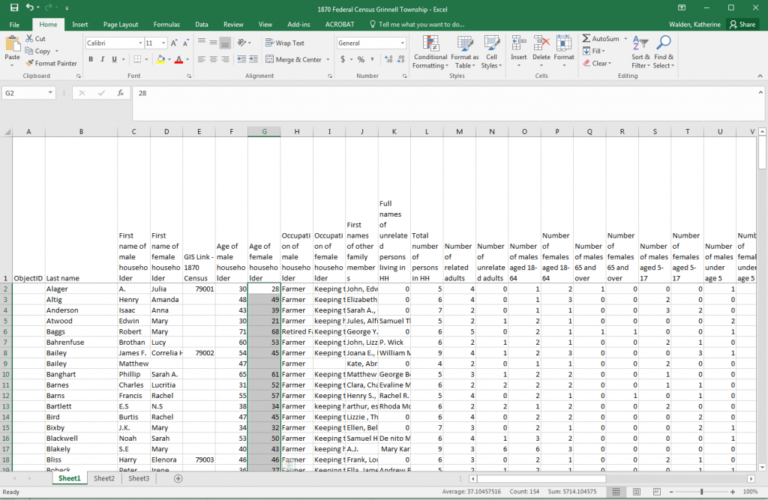Open the Sheet2 worksheet tab
Screen dimensions: 768x500
[104, 478]
